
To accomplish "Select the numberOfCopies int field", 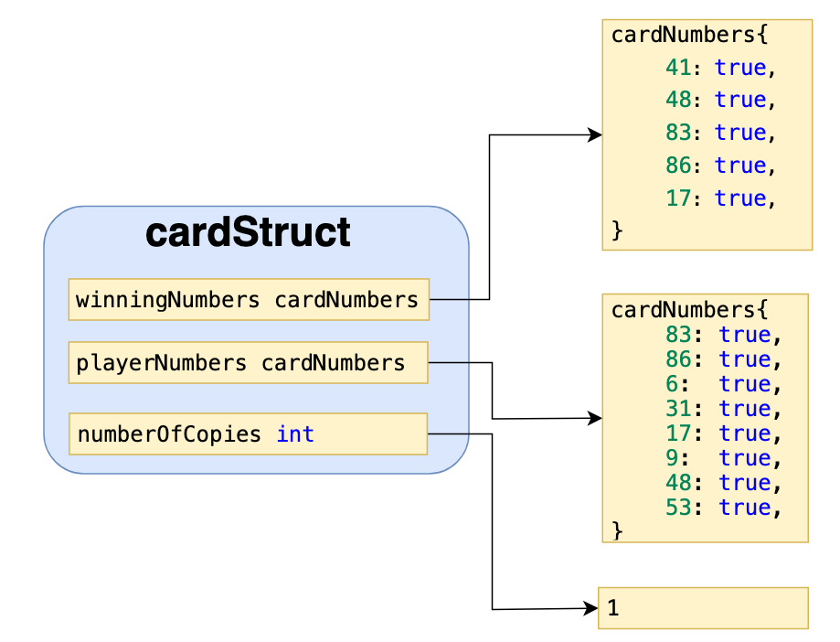I will click(x=249, y=433).
